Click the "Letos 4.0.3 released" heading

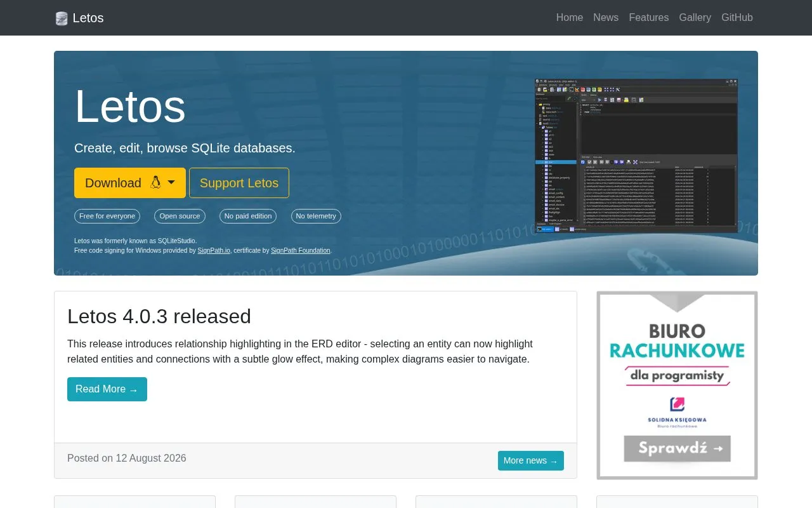[x=159, y=316]
